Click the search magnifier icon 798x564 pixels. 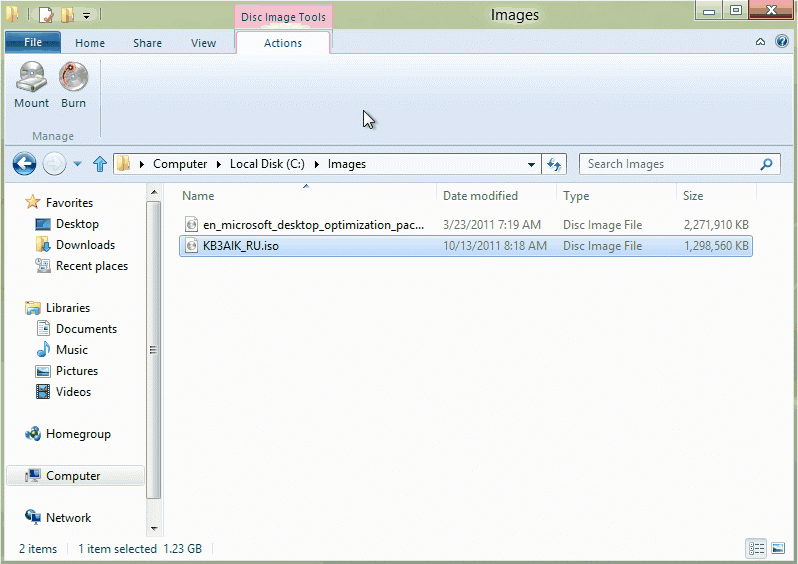pyautogui.click(x=766, y=164)
